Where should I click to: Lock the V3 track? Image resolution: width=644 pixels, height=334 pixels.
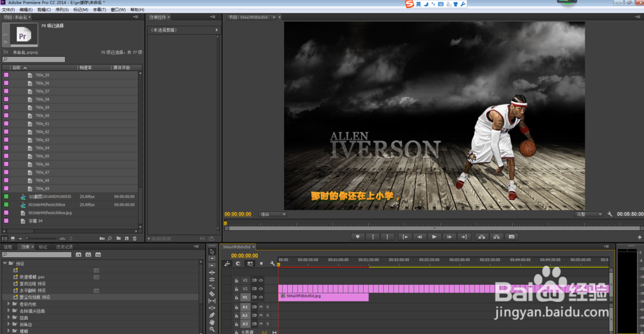(236, 280)
